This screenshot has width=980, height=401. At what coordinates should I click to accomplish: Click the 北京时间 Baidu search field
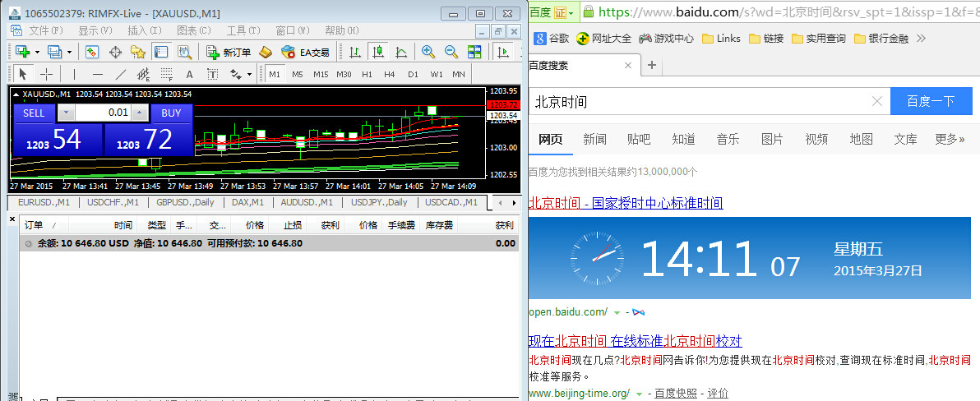pyautogui.click(x=699, y=102)
